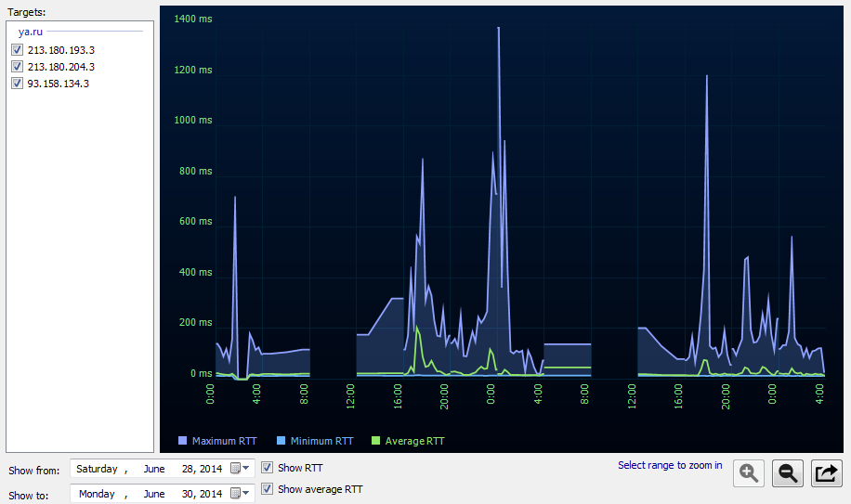Screen dimensions: 851x504
Task: Toggle checkbox for 213.180.204.3
Action: click(x=17, y=67)
